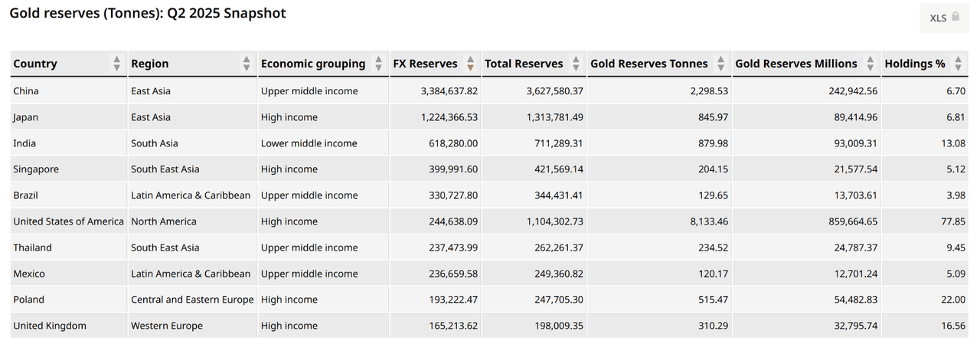Click United States of America cell
980x351 pixels.
pos(68,221)
